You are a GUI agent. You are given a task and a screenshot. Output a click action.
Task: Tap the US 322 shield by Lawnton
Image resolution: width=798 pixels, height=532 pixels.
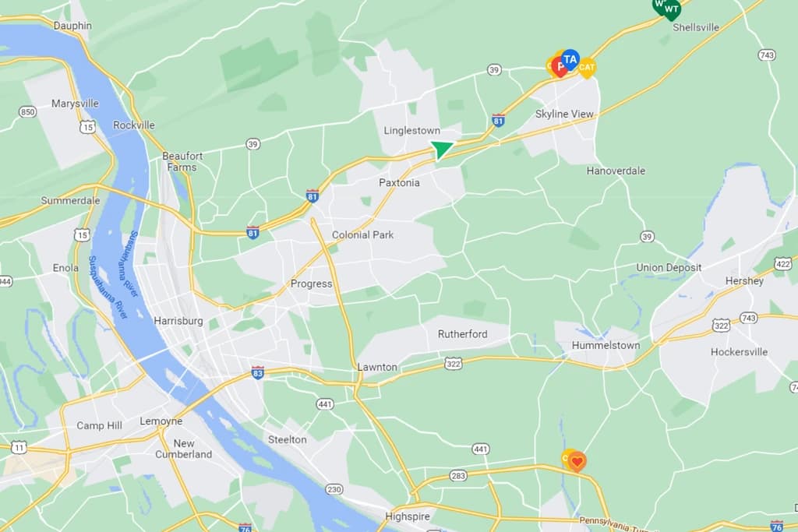point(453,363)
